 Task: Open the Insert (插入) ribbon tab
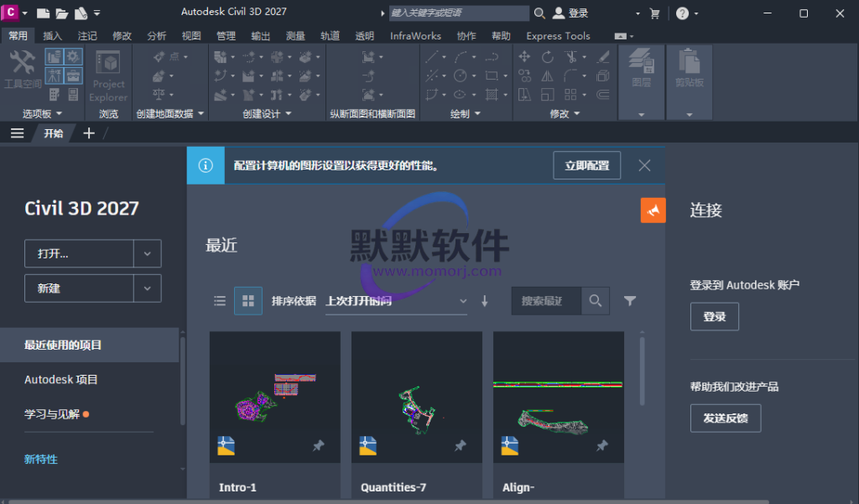(52, 36)
